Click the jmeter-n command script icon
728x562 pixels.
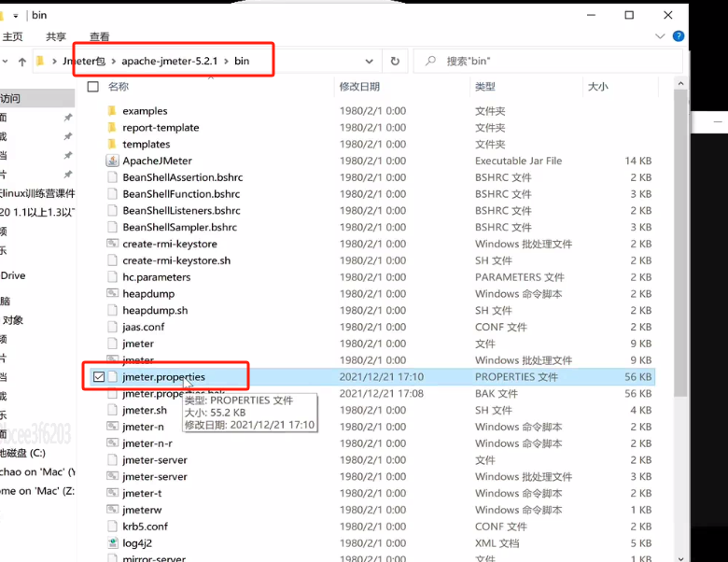pyautogui.click(x=112, y=427)
